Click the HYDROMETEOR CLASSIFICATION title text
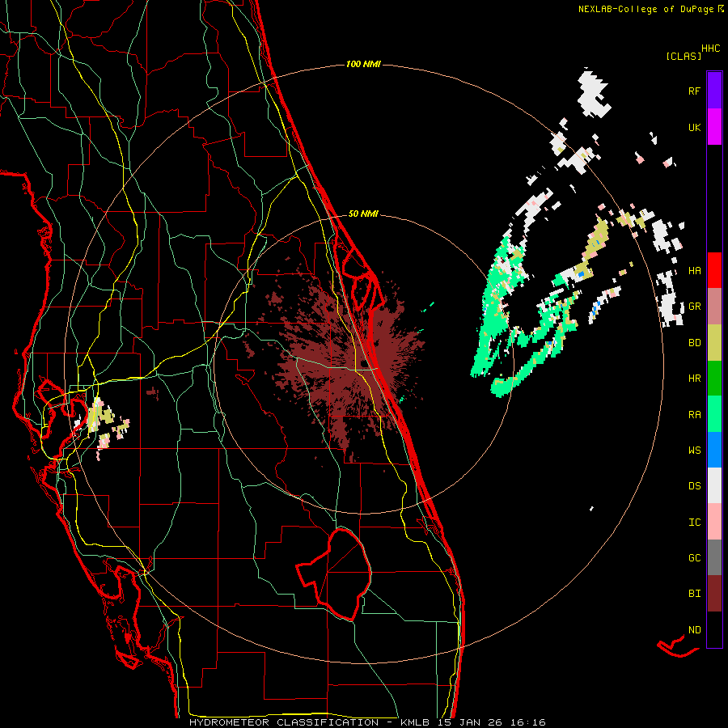Screen dimensions: 728x728 tap(284, 722)
